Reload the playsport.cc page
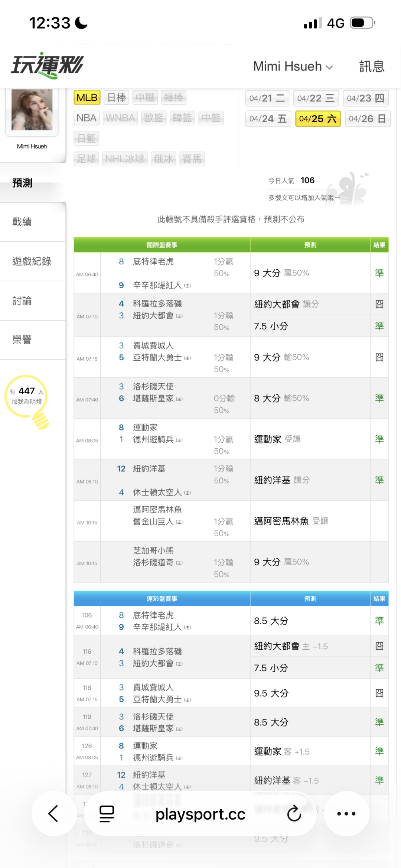 (294, 814)
